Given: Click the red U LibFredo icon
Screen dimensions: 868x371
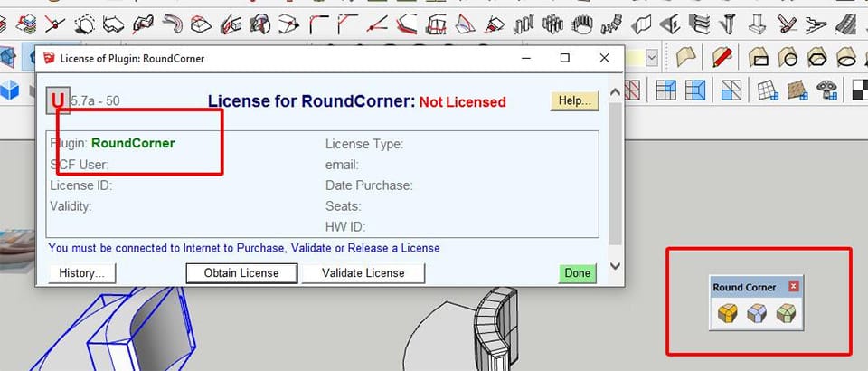Looking at the screenshot, I should coord(58,100).
